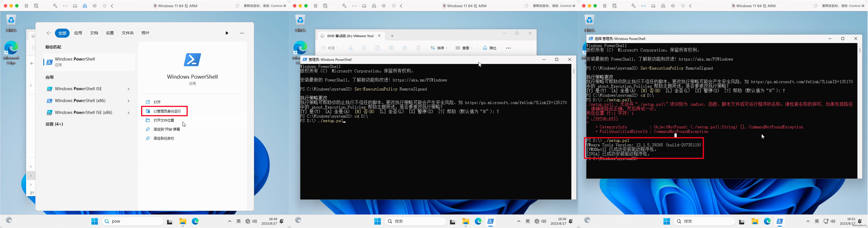Image resolution: width=868 pixels, height=228 pixels.
Task: Click PowerShell icon in middle VM taskbar
Action: point(491,221)
